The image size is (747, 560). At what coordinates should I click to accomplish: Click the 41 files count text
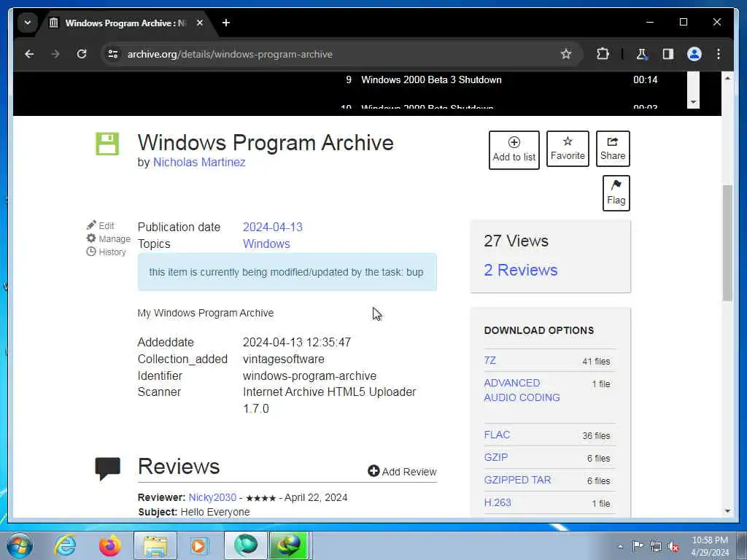tap(596, 362)
